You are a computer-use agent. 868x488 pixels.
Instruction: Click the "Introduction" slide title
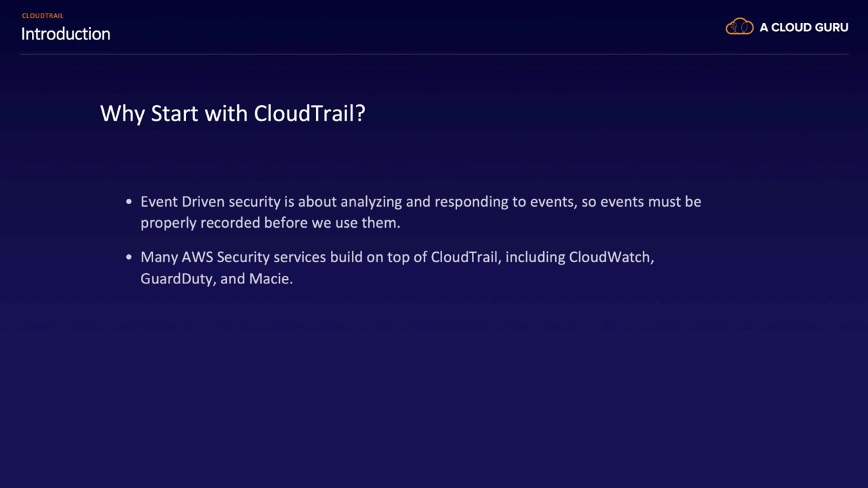66,34
